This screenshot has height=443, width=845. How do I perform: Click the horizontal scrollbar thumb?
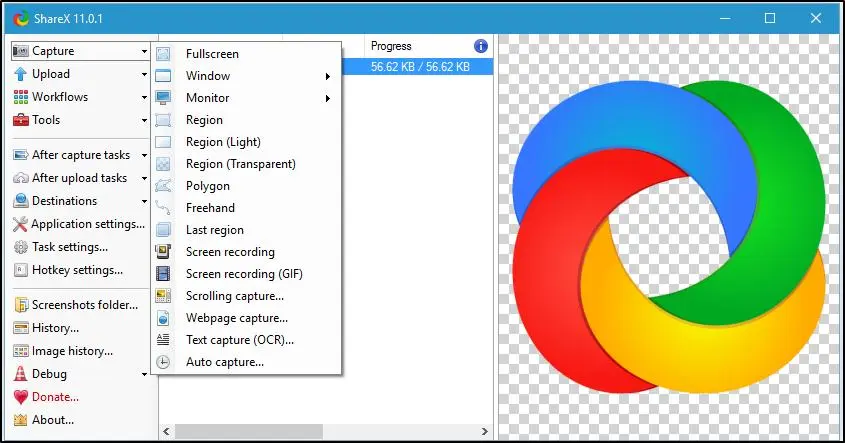[248, 431]
